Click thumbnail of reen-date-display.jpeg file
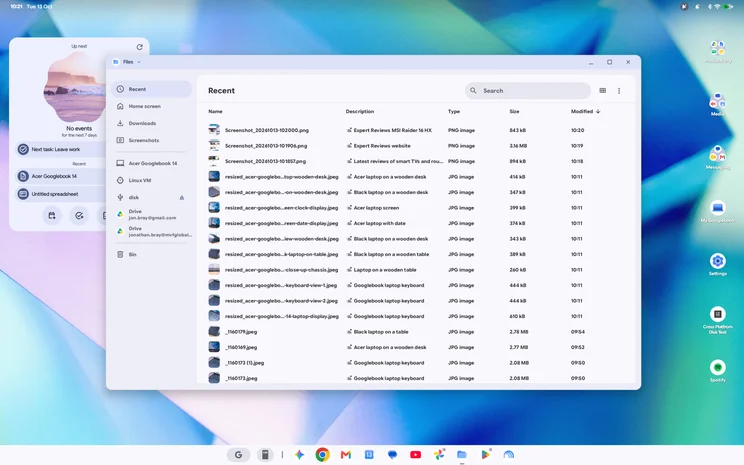This screenshot has height=465, width=744. [214, 223]
